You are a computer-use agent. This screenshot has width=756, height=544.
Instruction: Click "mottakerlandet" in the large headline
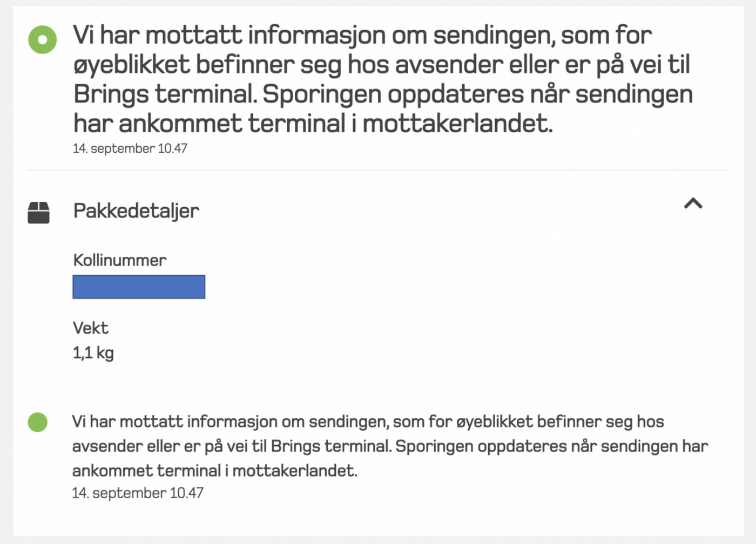coord(457,124)
